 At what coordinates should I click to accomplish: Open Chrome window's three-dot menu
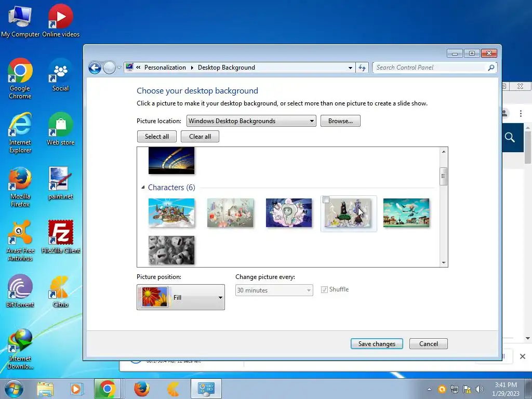(x=521, y=113)
